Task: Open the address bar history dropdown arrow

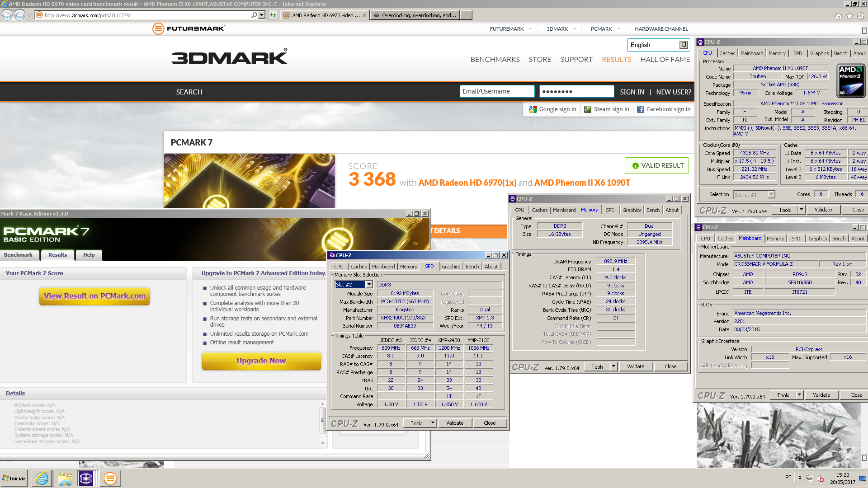Action: coord(261,15)
